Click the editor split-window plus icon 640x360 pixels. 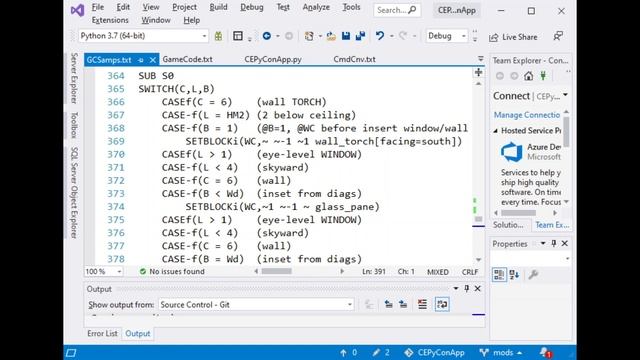click(x=478, y=73)
